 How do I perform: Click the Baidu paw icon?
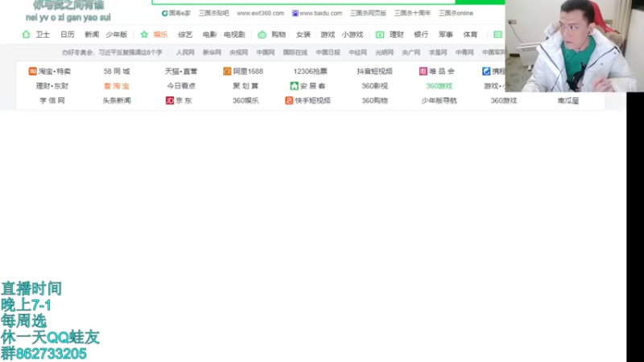click(x=295, y=13)
